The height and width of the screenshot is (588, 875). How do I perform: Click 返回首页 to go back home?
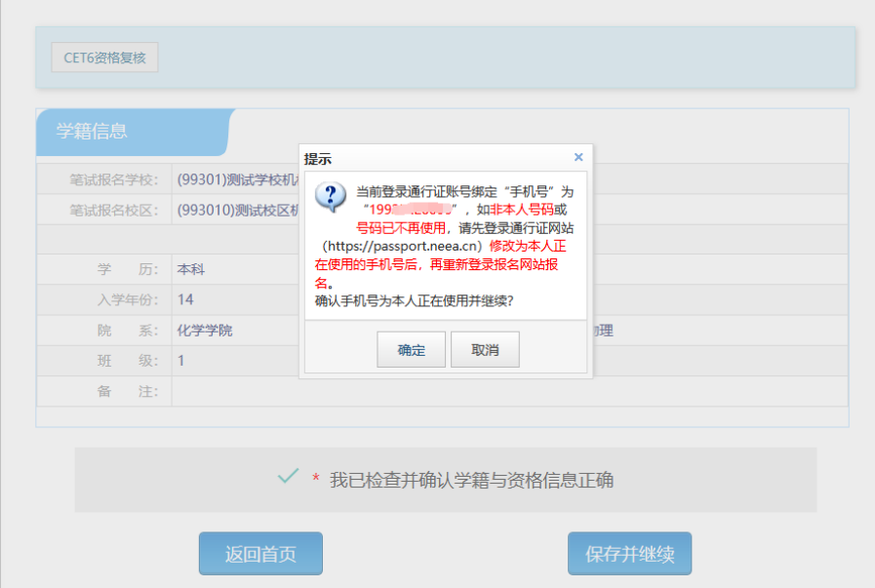click(259, 553)
